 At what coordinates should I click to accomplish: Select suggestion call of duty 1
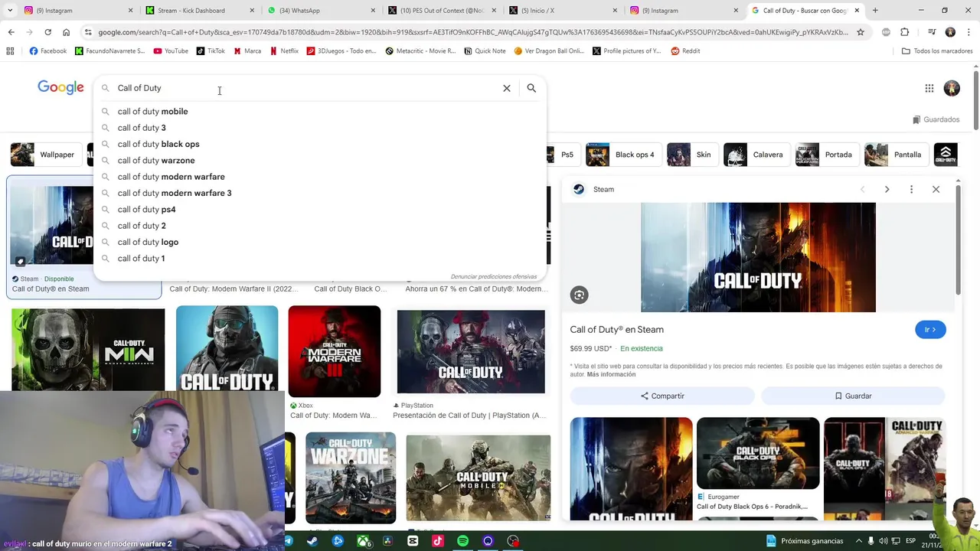pyautogui.click(x=320, y=259)
